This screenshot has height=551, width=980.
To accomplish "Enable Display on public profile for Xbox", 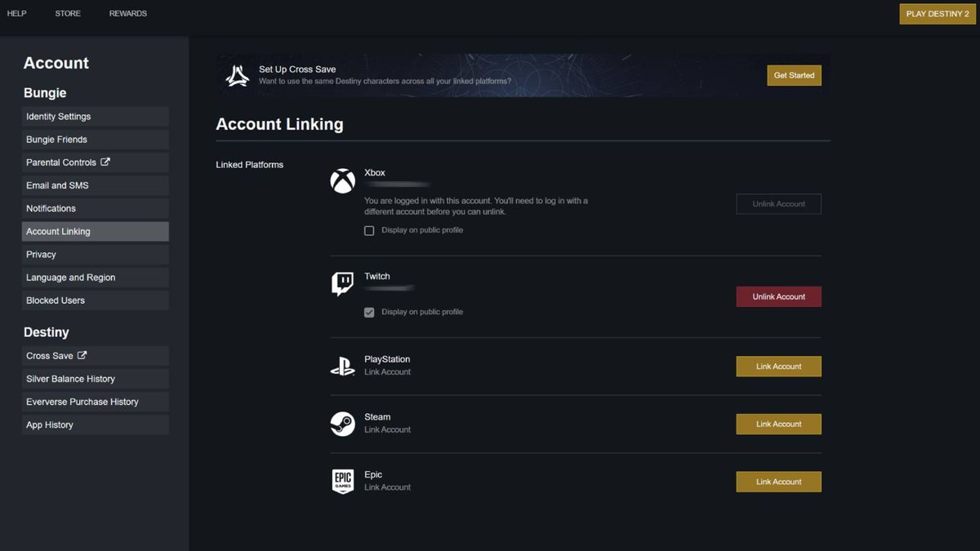I will (x=369, y=230).
